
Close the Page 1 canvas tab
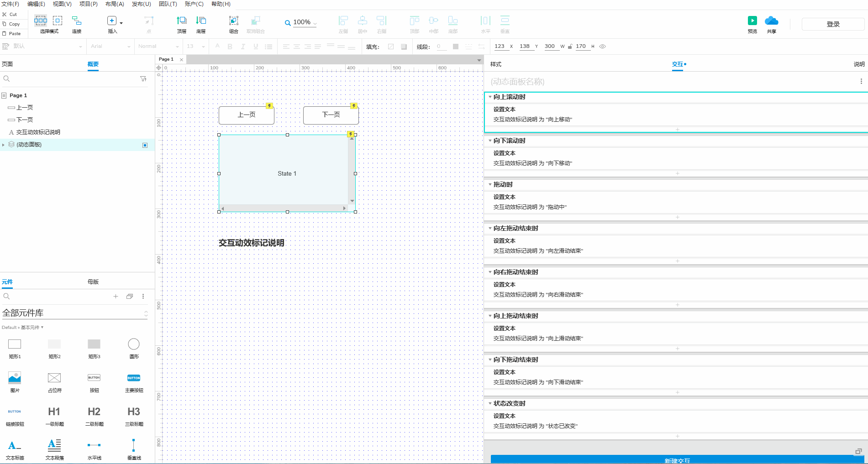pyautogui.click(x=181, y=60)
